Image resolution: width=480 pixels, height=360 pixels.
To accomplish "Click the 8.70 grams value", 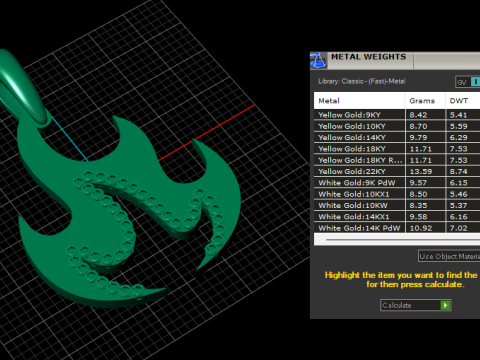I will point(418,126).
